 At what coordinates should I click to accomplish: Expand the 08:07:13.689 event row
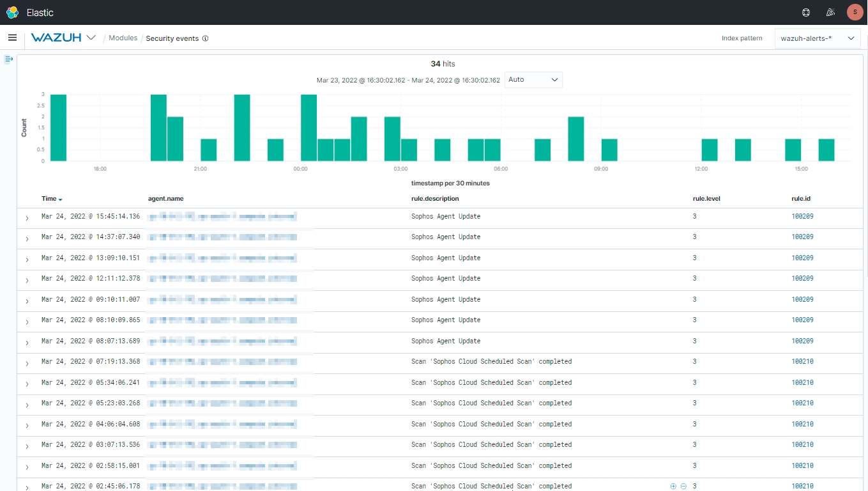pyautogui.click(x=27, y=343)
